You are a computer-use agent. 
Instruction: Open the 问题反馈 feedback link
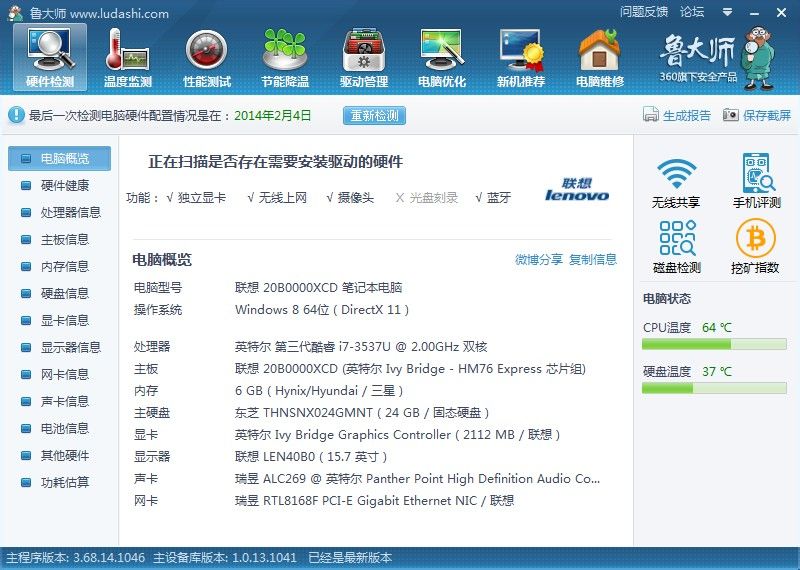click(643, 12)
